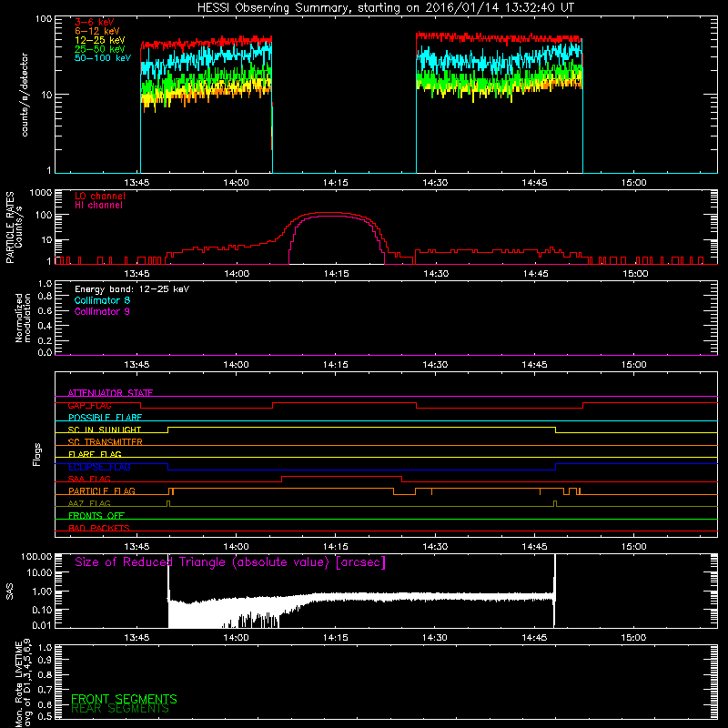This screenshot has height=728, width=728.
Task: Click the 'REAR SEGMENTS' legend label
Action: 120,709
